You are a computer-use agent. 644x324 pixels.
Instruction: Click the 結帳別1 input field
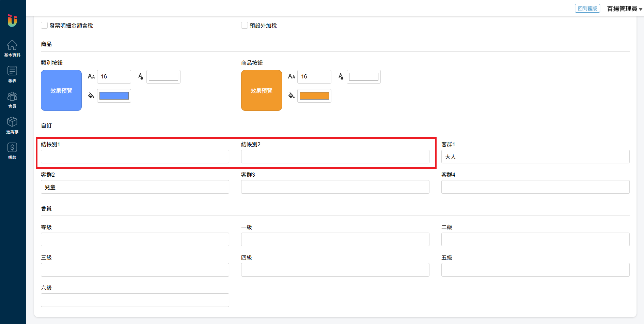click(135, 157)
